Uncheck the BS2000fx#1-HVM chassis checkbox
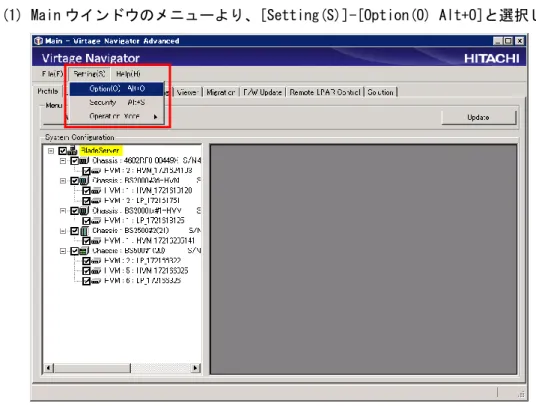Image resolution: width=536 pixels, height=412 pixels. tap(75, 211)
